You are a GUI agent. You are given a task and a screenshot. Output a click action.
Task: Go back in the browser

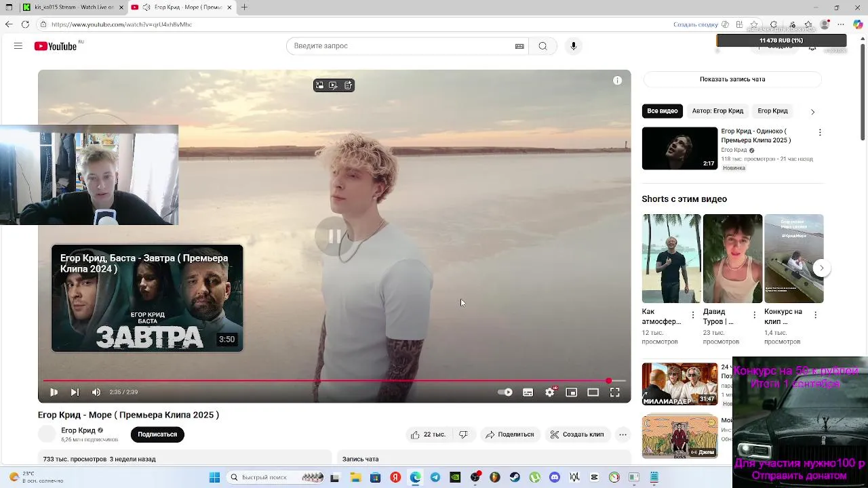[x=9, y=24]
